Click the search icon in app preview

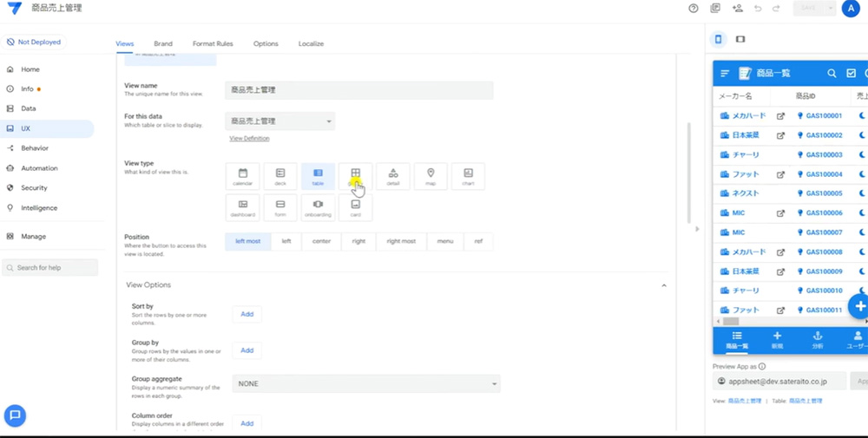(832, 73)
